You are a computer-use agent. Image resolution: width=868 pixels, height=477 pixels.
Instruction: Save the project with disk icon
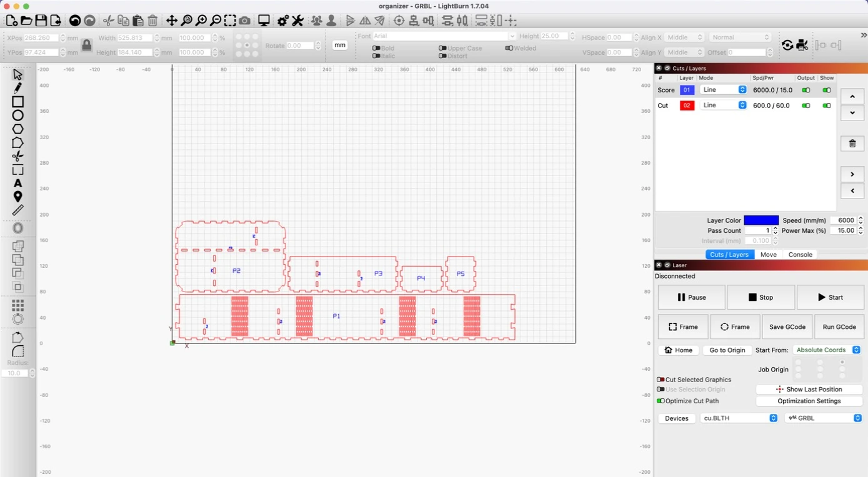(x=41, y=21)
